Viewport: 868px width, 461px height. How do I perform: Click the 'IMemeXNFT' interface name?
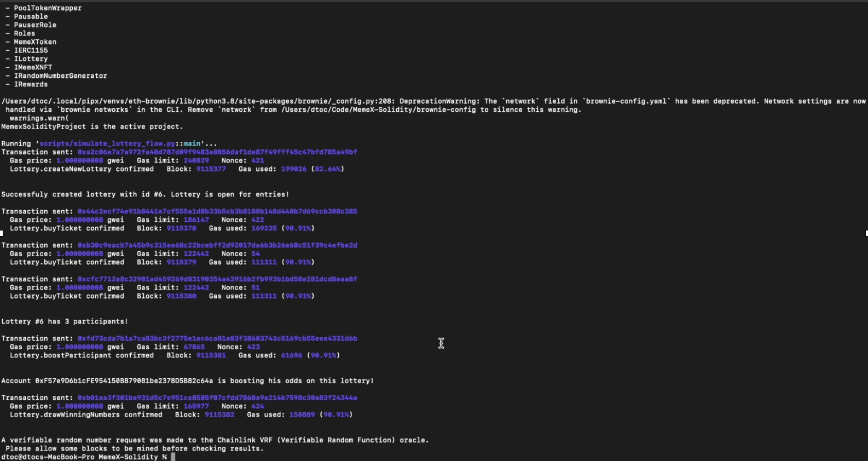[x=33, y=67]
